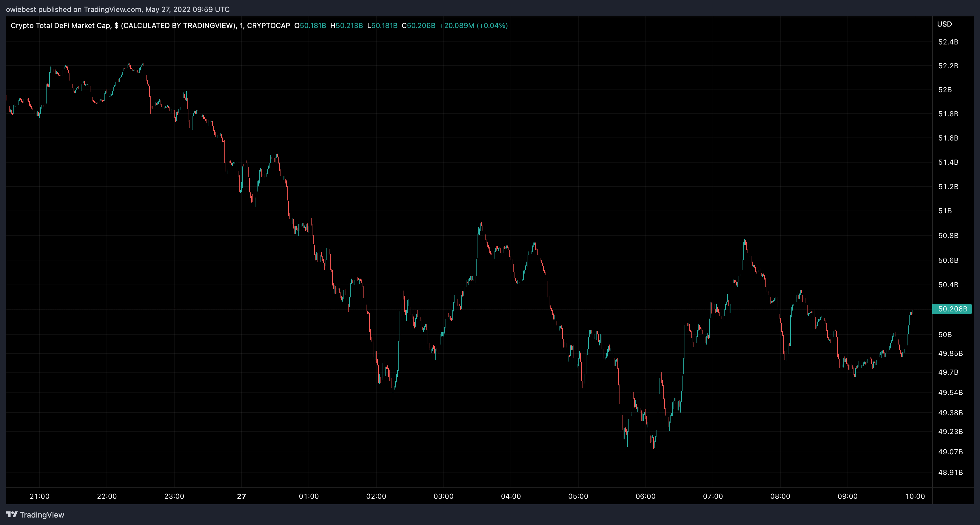Viewport: 980px width, 525px height.
Task: Click the TradingView wordmark text at bottom
Action: 42,515
